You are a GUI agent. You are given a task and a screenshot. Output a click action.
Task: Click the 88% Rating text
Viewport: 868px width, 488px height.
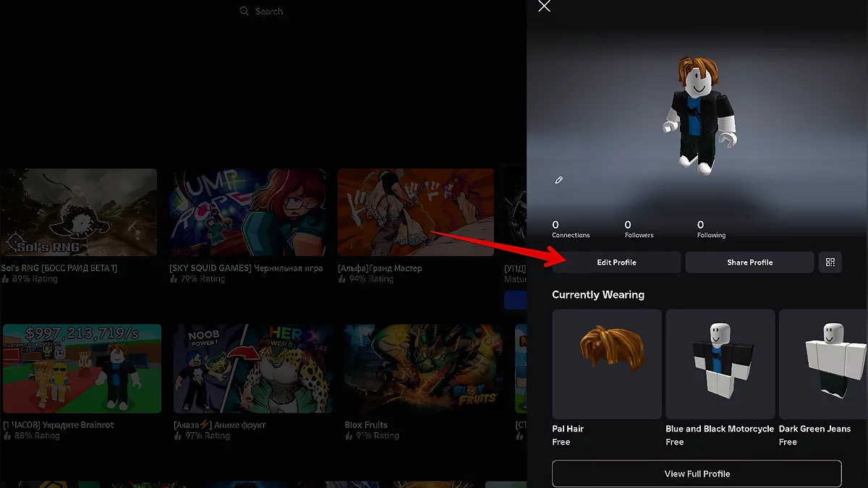coord(37,436)
